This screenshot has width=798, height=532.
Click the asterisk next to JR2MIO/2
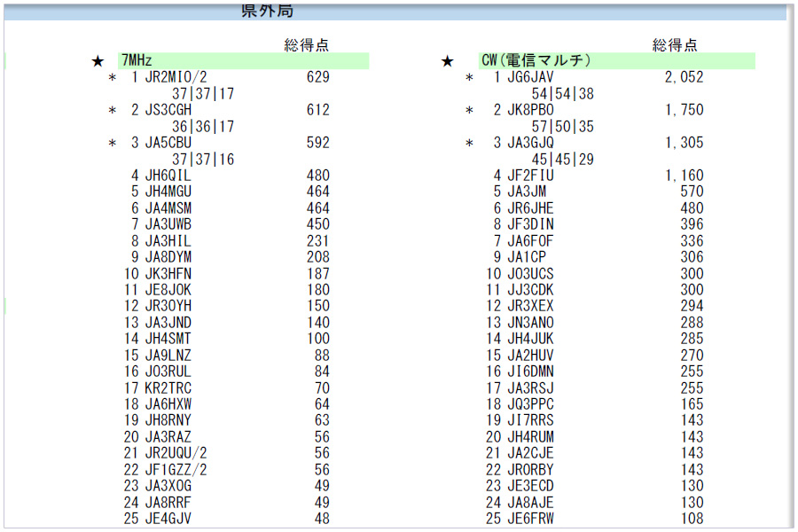[x=112, y=78]
